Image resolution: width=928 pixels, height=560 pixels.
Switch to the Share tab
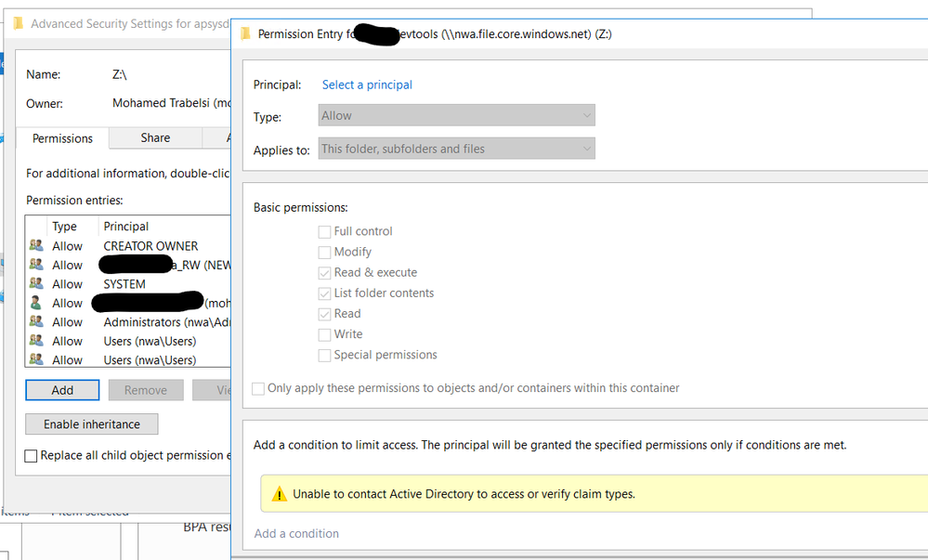click(155, 137)
